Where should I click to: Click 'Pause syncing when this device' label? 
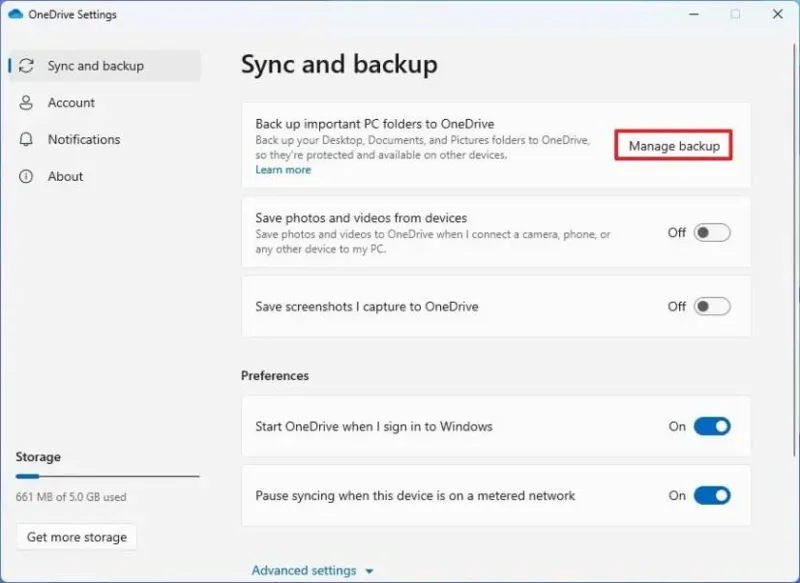point(415,496)
